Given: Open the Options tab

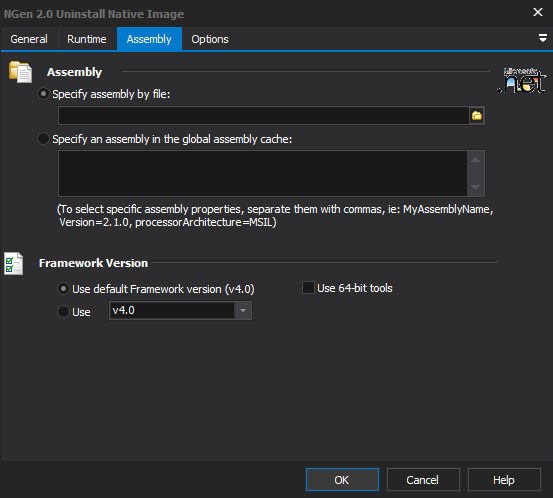Looking at the screenshot, I should click(210, 39).
